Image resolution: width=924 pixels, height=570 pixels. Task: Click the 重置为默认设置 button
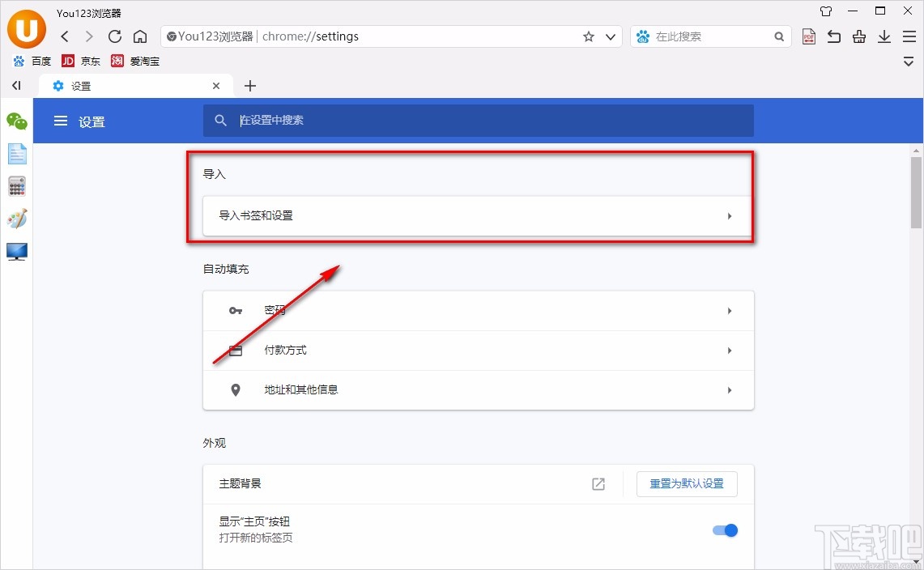(687, 483)
